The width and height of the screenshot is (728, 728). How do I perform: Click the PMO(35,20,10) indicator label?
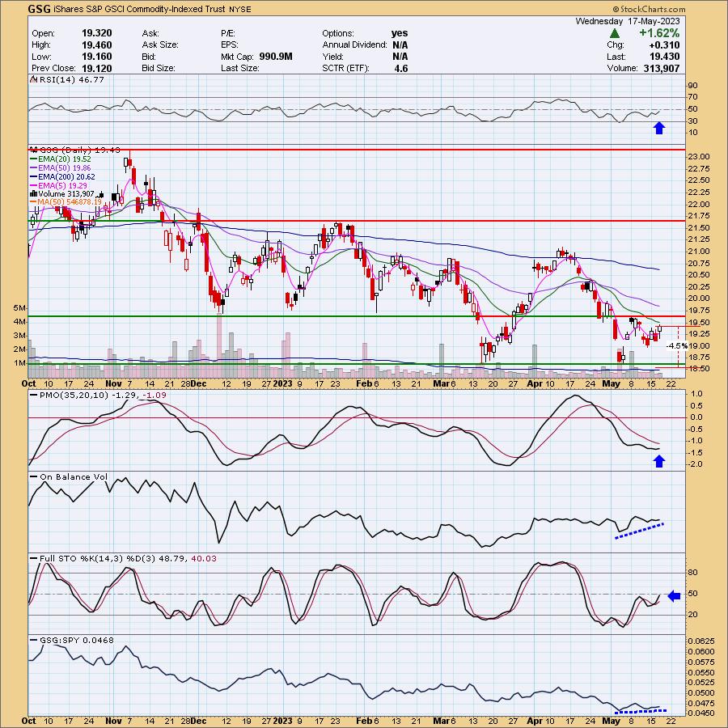74,395
